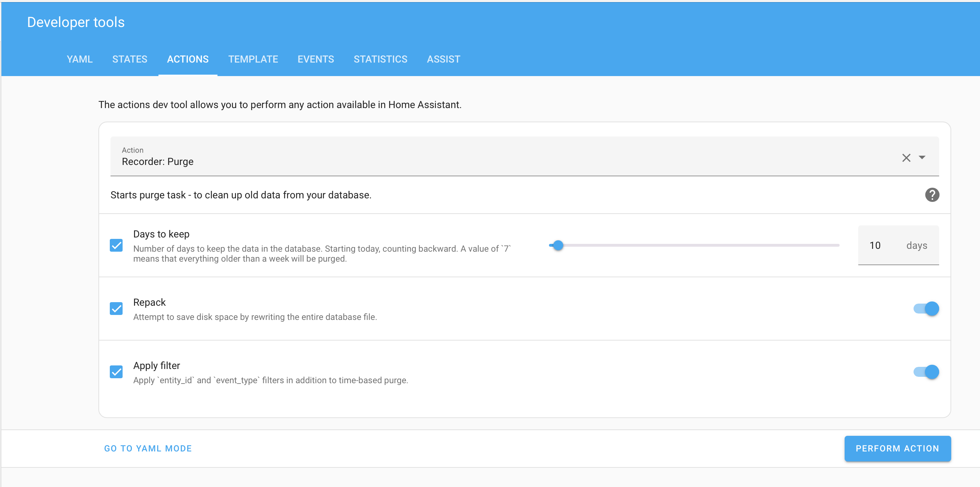The height and width of the screenshot is (487, 980).
Task: Uncheck the Days to keep checkbox
Action: [x=116, y=245]
